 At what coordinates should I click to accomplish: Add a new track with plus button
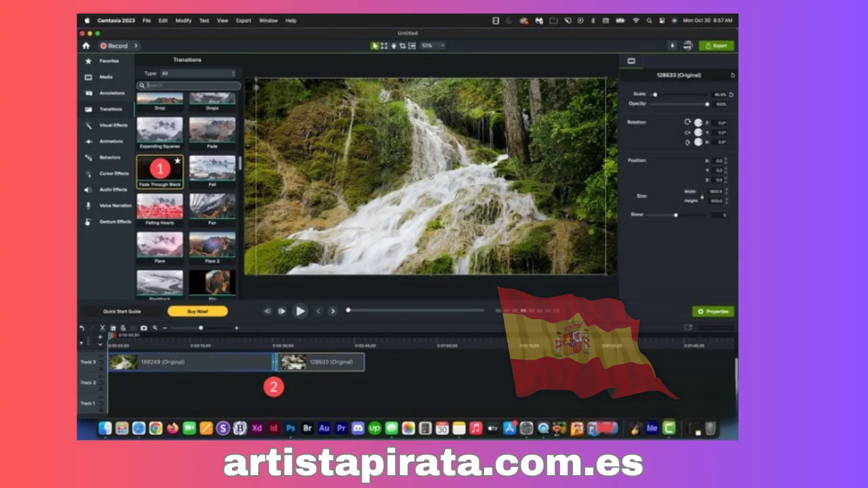[100, 337]
